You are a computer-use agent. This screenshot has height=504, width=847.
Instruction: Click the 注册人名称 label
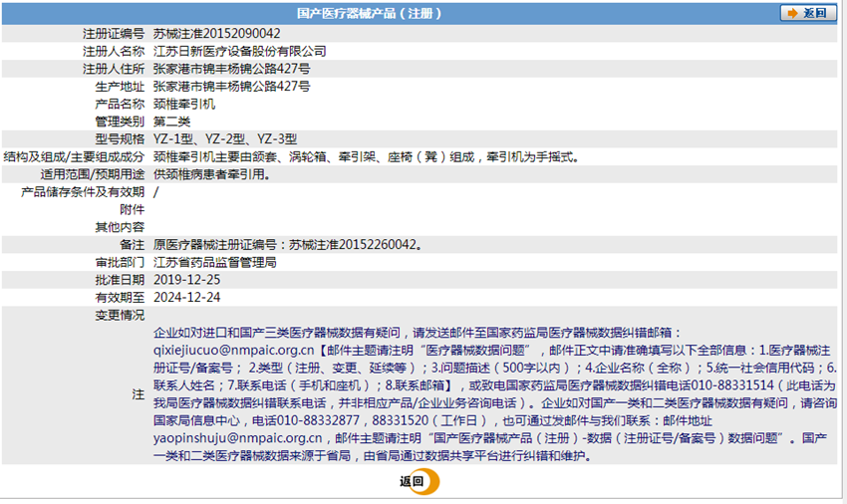114,52
